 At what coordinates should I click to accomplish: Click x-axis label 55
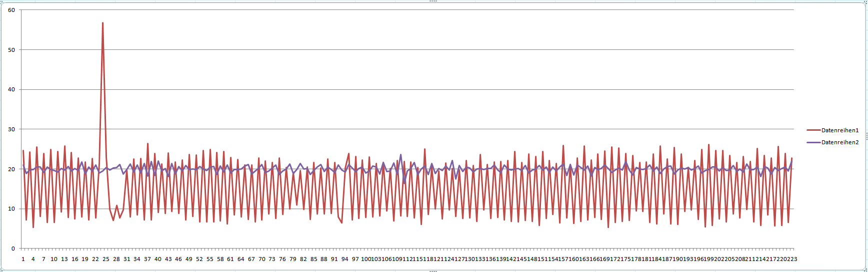tap(210, 259)
